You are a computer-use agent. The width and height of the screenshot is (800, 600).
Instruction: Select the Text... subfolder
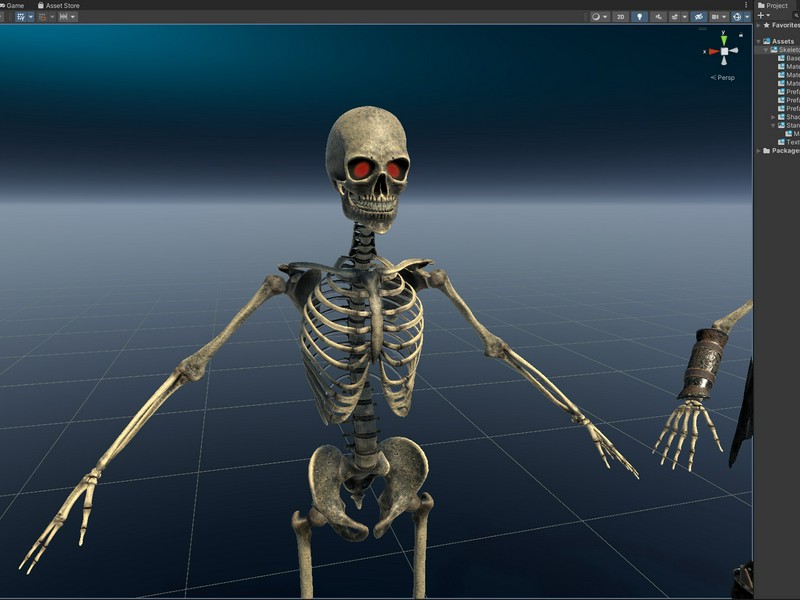(x=789, y=142)
